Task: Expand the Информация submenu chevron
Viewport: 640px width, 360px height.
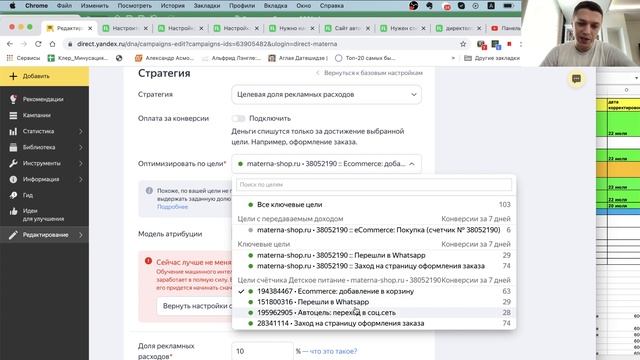Action: [x=80, y=179]
